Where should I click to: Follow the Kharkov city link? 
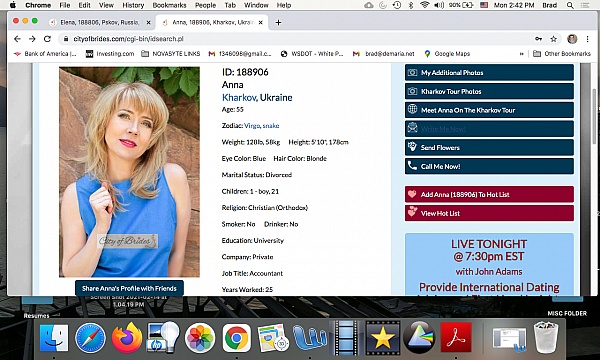(x=239, y=98)
